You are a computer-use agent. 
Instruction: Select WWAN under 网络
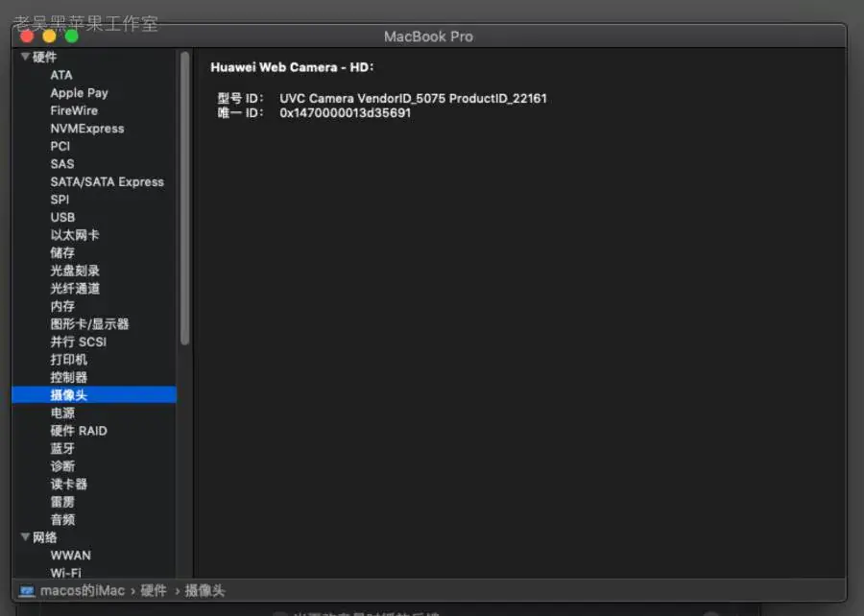click(x=70, y=555)
